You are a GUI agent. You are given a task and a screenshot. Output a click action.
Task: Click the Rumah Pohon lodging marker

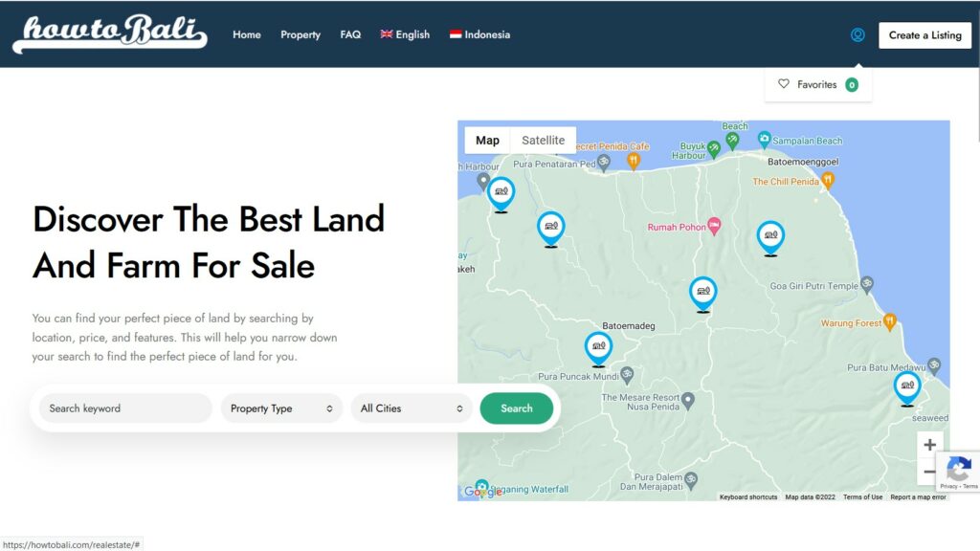pyautogui.click(x=714, y=226)
